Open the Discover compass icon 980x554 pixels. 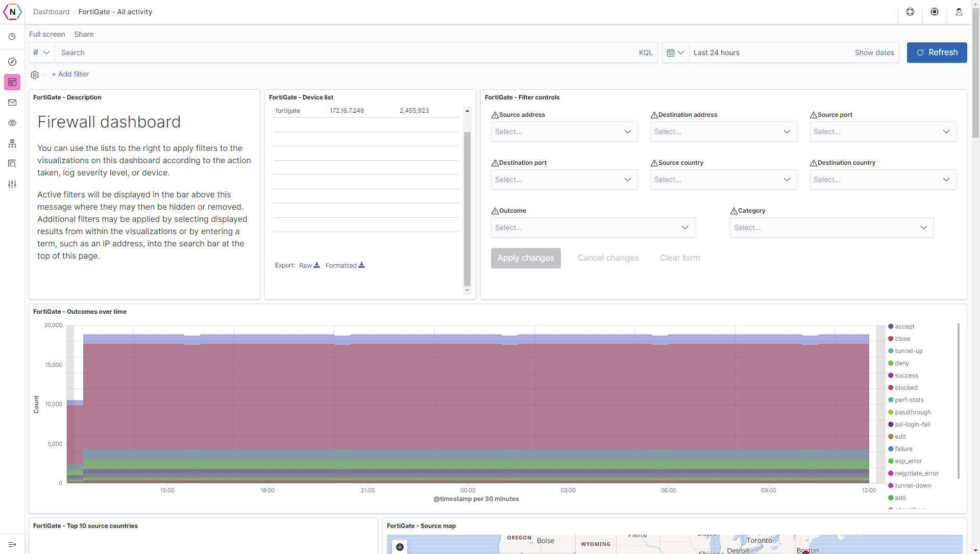click(12, 62)
